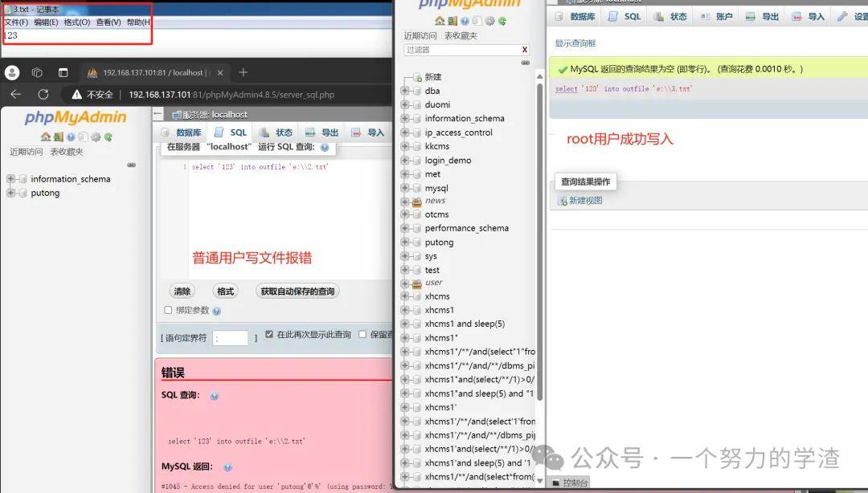The height and width of the screenshot is (493, 868).
Task: Click 表收藏夹 in right phpMyAdmin sidebar
Action: click(x=461, y=36)
